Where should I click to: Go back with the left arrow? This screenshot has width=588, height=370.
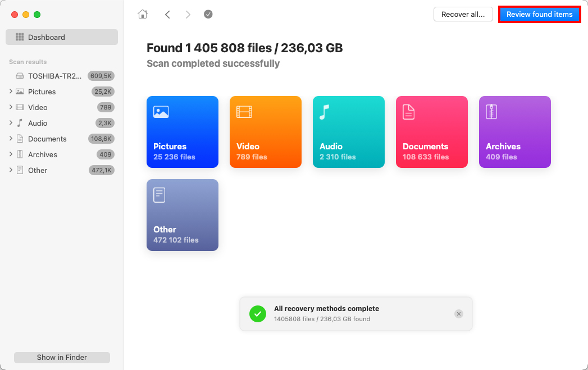[x=167, y=15]
